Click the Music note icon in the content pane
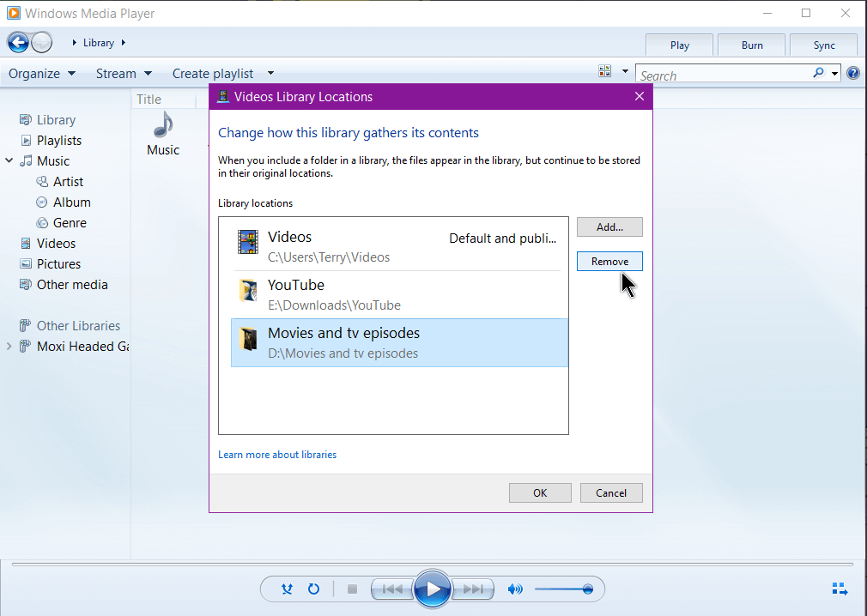Image resolution: width=867 pixels, height=616 pixels. coord(163,124)
